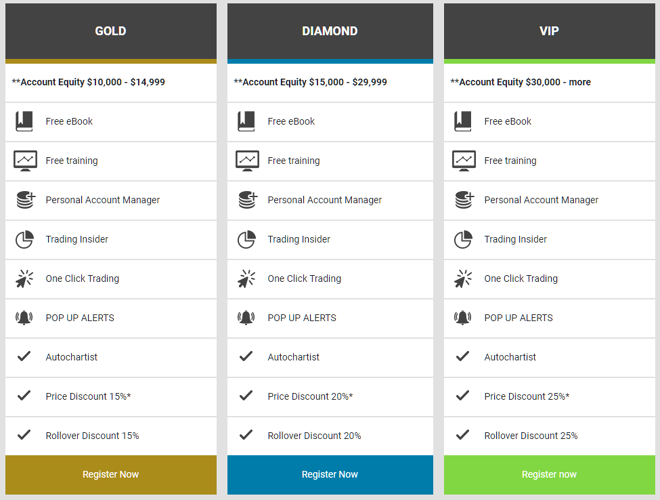Select the GOLD plan header
Image resolution: width=660 pixels, height=500 pixels.
click(110, 31)
